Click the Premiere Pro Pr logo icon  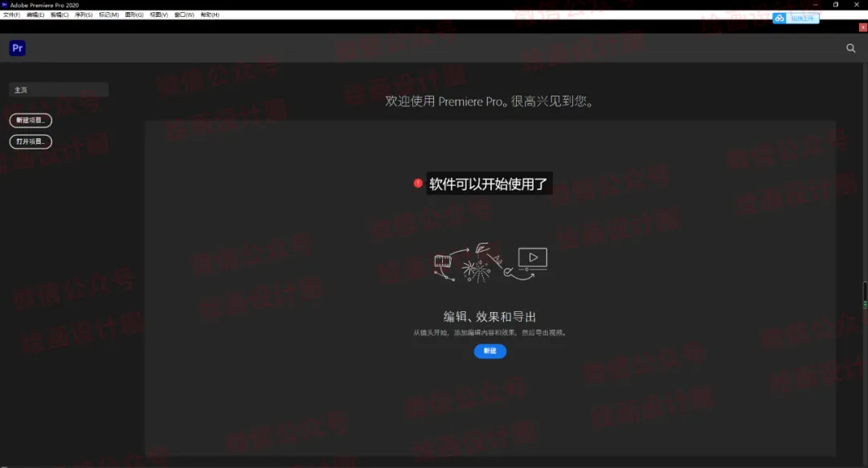tap(17, 48)
